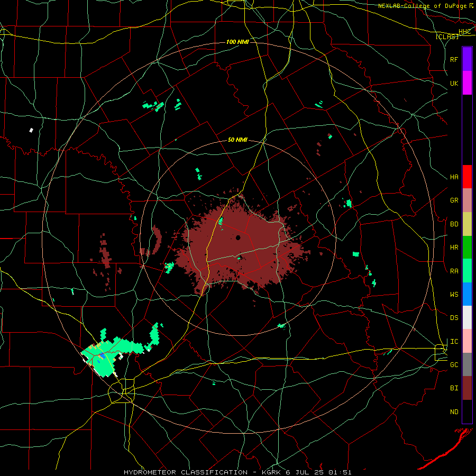
Task: Click the BI brown legend swatch
Action: (x=467, y=388)
